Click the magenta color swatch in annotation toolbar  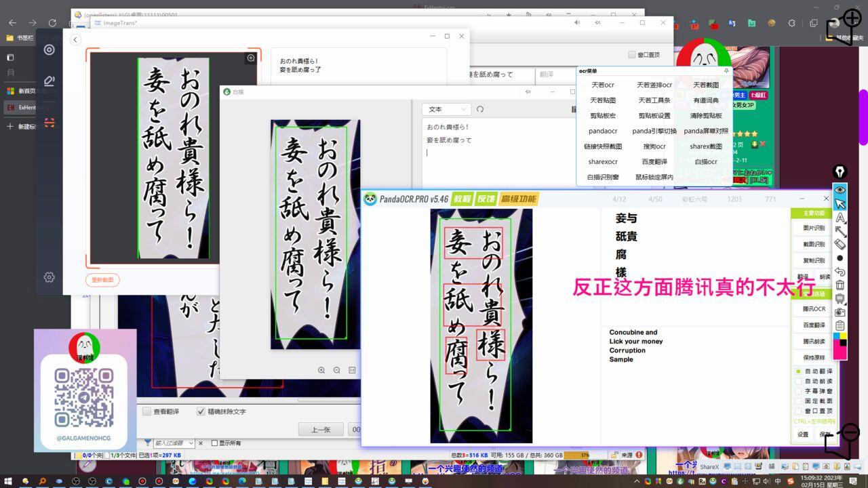point(840,352)
